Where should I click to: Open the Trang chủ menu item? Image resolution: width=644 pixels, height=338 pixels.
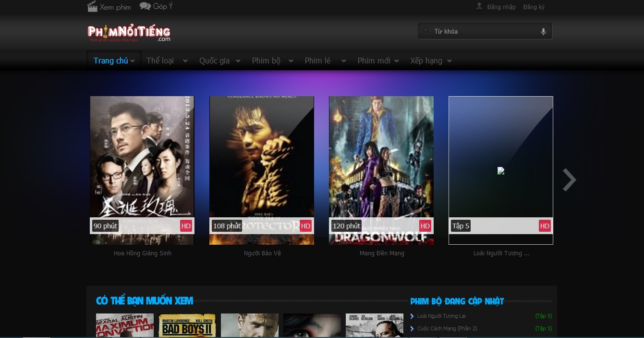tap(110, 61)
